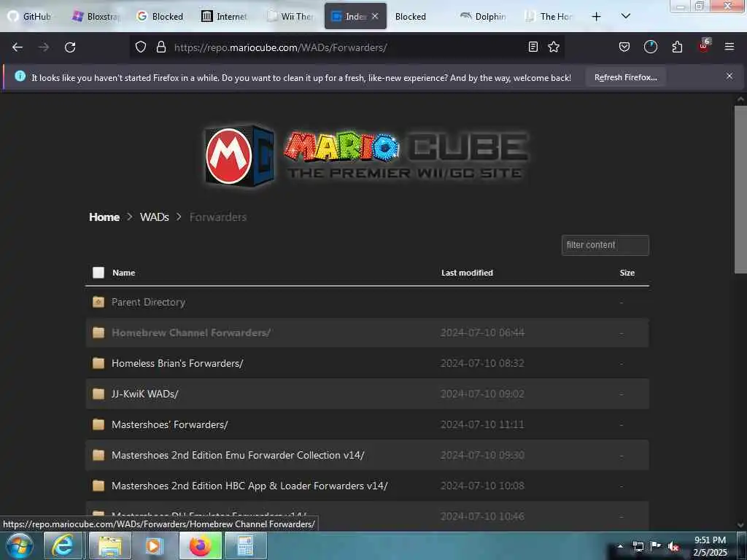
Task: Click the scrollbar down arrow
Action: coord(740,525)
